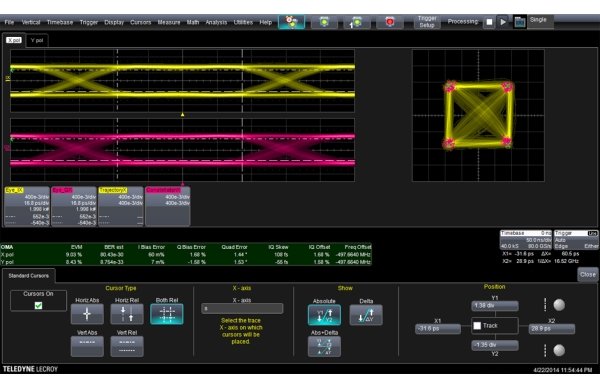Switch to the Y pol tab
600x390 pixels.
[x=37, y=40]
